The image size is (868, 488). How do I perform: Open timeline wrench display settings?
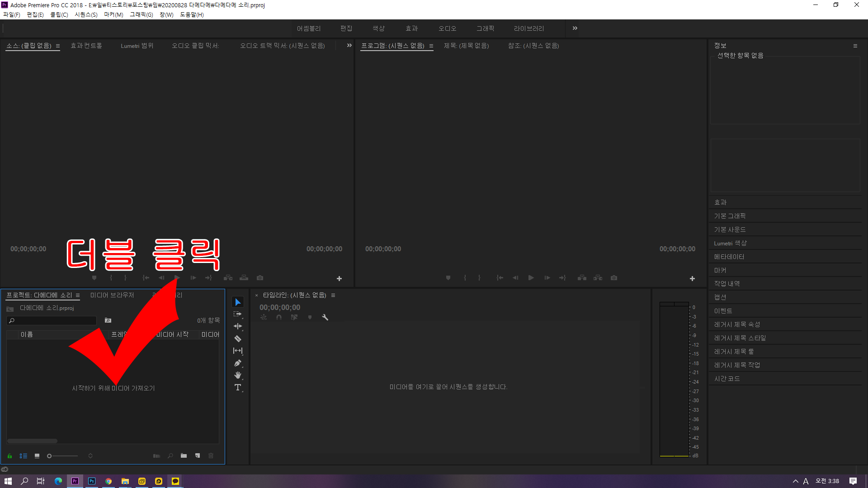click(x=325, y=317)
